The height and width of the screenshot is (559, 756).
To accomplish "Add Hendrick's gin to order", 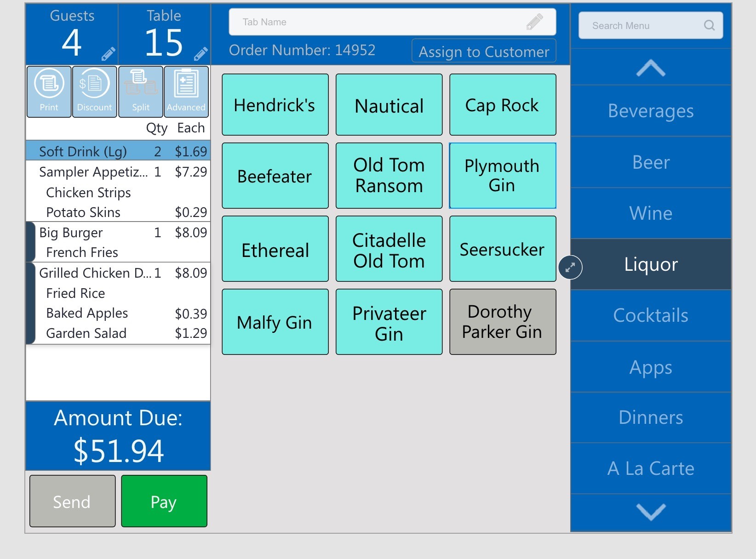I will 275,105.
